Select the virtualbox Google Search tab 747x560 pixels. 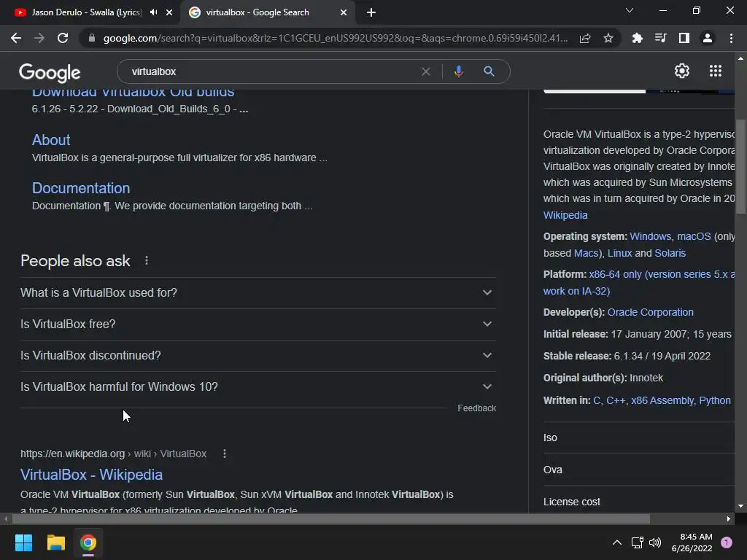click(268, 12)
